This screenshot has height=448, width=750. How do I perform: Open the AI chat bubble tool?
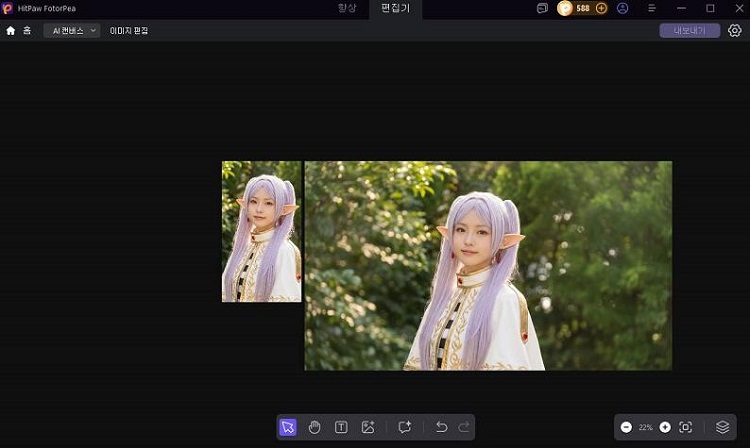405,427
